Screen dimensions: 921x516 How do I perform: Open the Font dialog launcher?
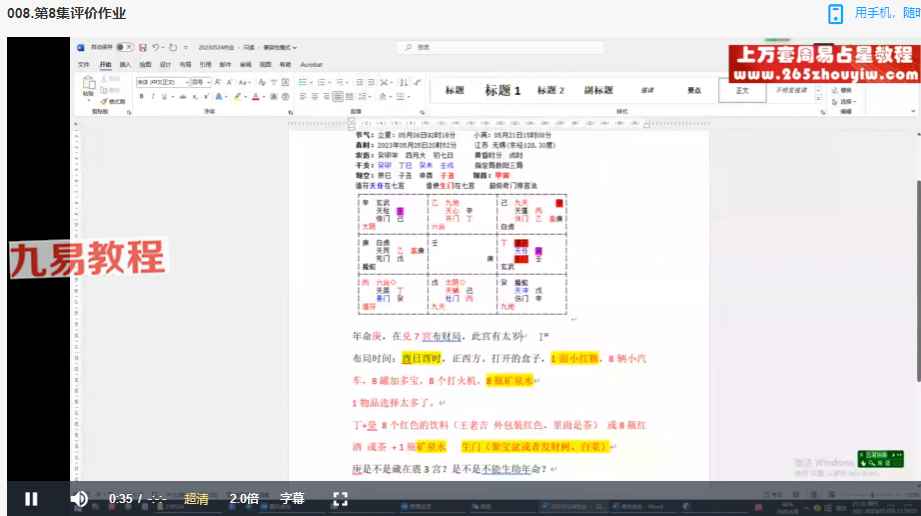click(x=291, y=112)
